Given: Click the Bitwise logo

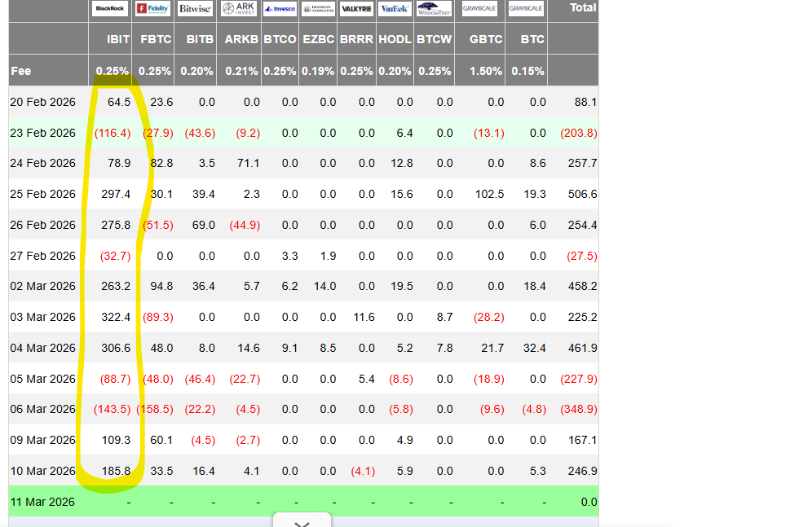Looking at the screenshot, I should 195,9.
